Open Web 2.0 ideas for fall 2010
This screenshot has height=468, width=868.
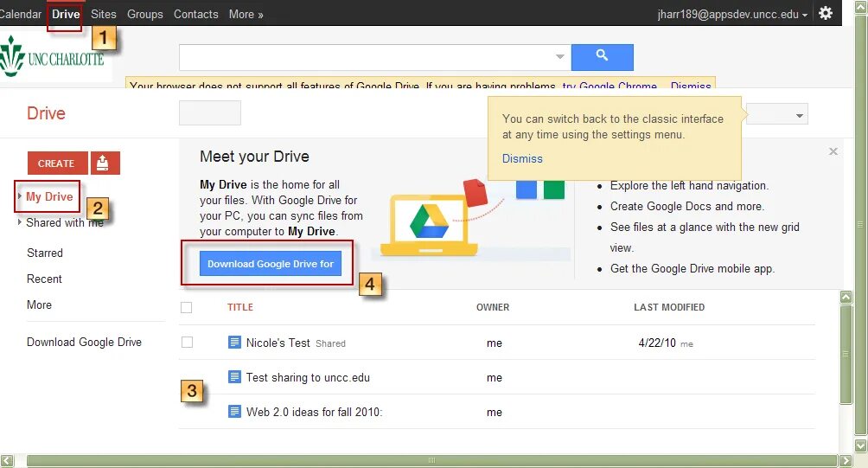click(314, 412)
